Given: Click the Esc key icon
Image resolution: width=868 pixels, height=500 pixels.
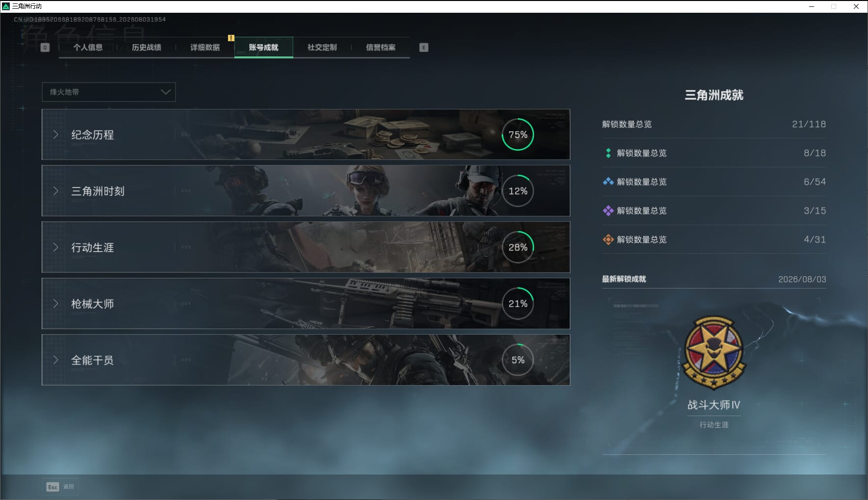Looking at the screenshot, I should tap(52, 487).
